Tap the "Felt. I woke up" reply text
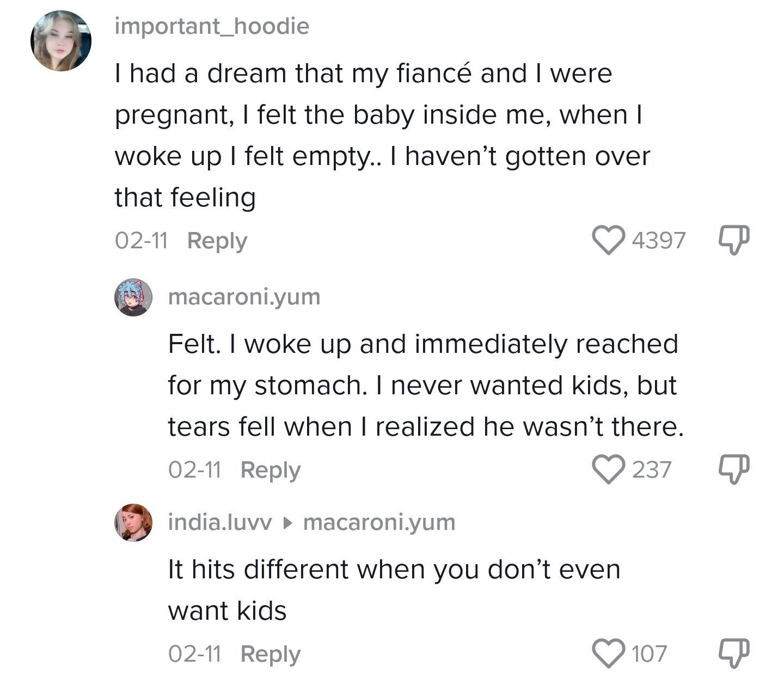Screen dimensions: 784x684 (425, 385)
